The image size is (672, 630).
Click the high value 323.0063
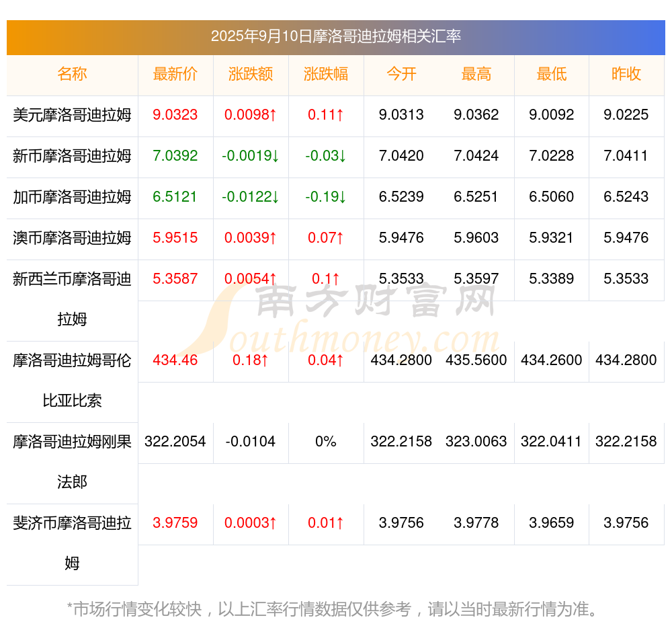pos(476,441)
